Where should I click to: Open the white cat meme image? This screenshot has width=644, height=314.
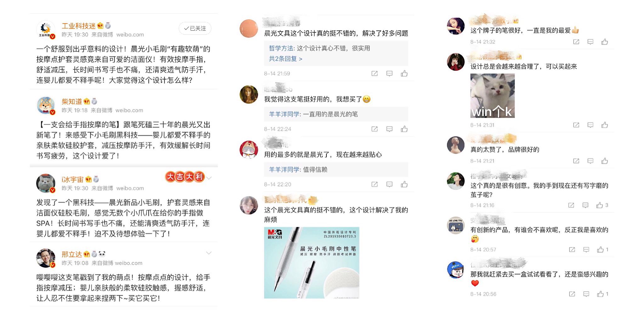492,96
